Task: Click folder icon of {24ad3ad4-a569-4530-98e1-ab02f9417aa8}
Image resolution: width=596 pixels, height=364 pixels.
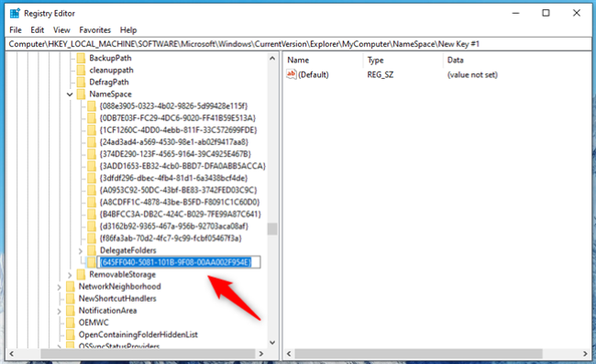Action: tap(92, 142)
